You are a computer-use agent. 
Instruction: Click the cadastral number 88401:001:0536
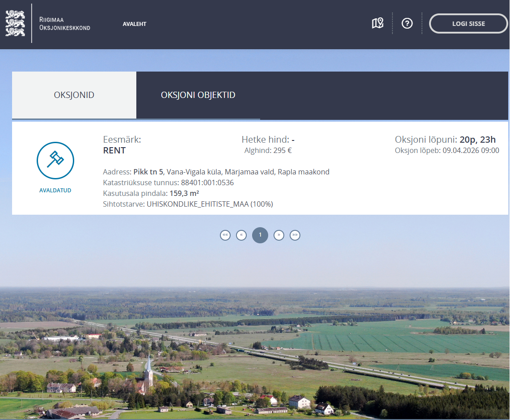click(x=207, y=182)
